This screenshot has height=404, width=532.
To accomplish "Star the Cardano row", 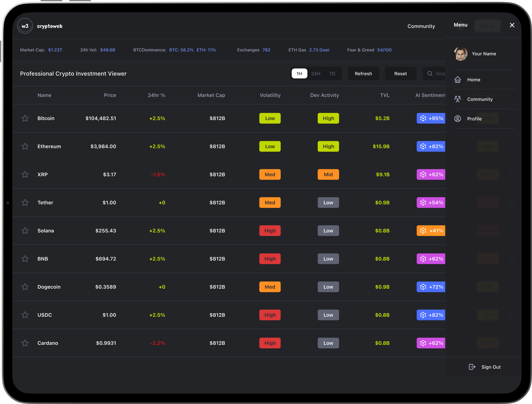I will (x=25, y=343).
